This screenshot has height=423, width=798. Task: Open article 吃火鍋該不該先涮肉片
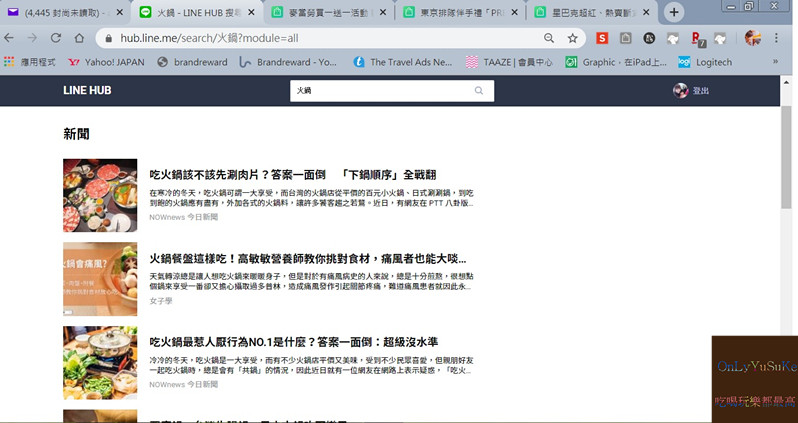[x=293, y=175]
